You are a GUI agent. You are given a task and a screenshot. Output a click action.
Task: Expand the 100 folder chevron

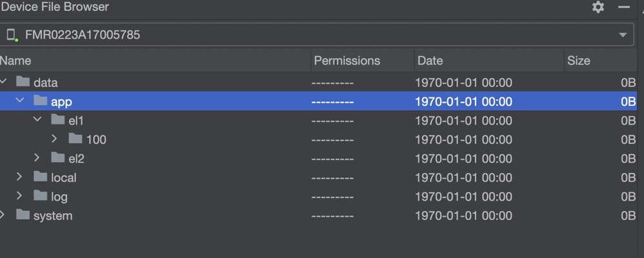(55, 139)
